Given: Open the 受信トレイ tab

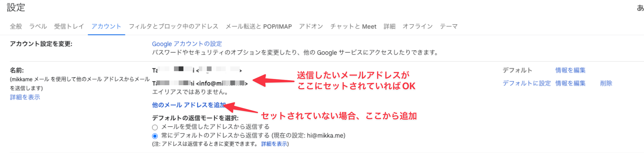Looking at the screenshot, I should [x=69, y=26].
